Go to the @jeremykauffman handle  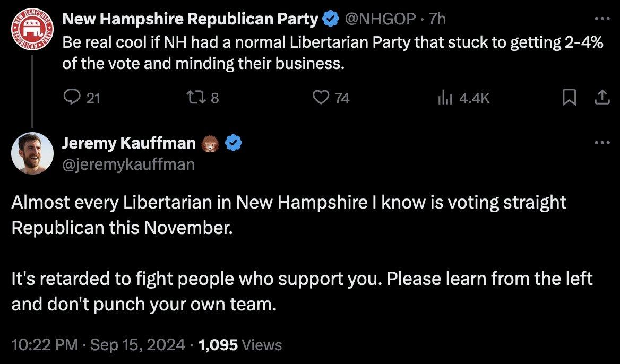pyautogui.click(x=128, y=164)
